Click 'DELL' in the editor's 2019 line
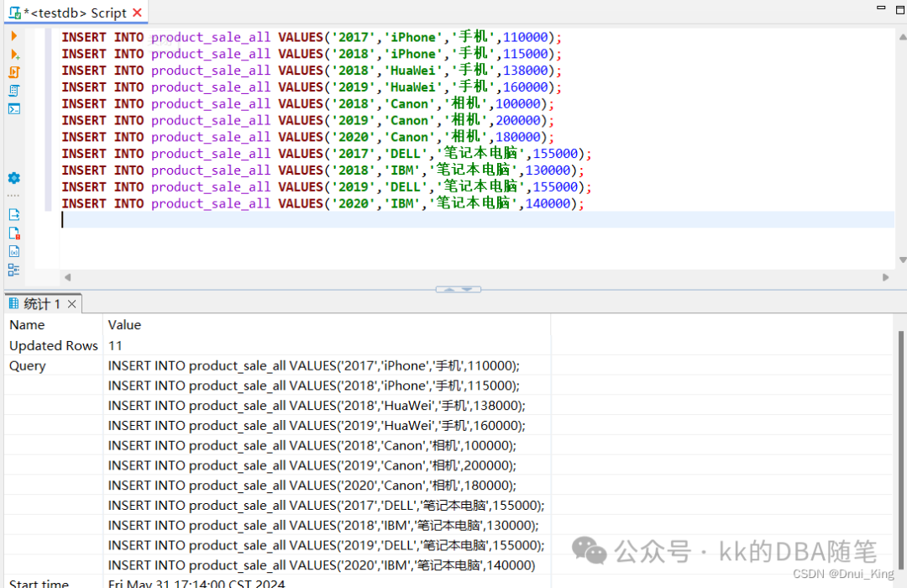Screen dimensions: 907x588 405,187
